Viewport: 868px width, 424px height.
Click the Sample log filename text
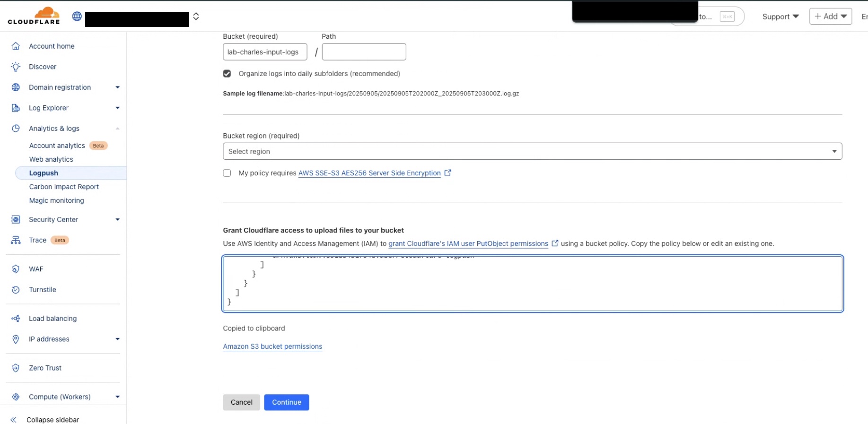pos(371,94)
